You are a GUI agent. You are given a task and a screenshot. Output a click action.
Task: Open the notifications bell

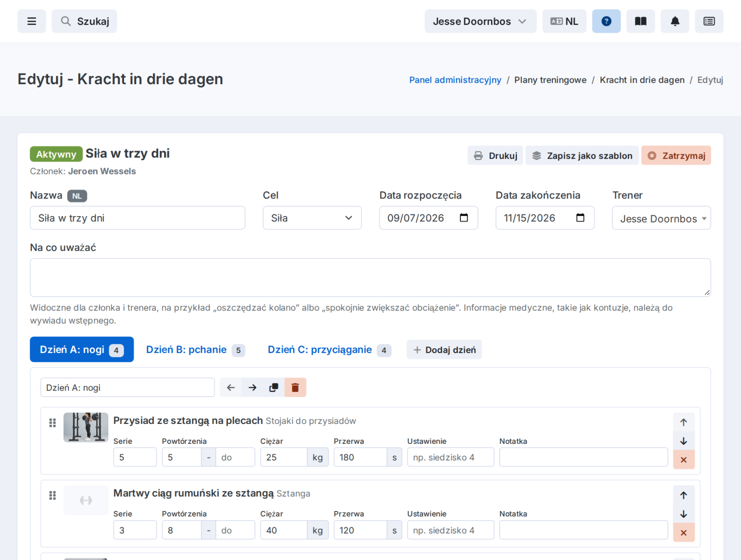[x=675, y=21]
